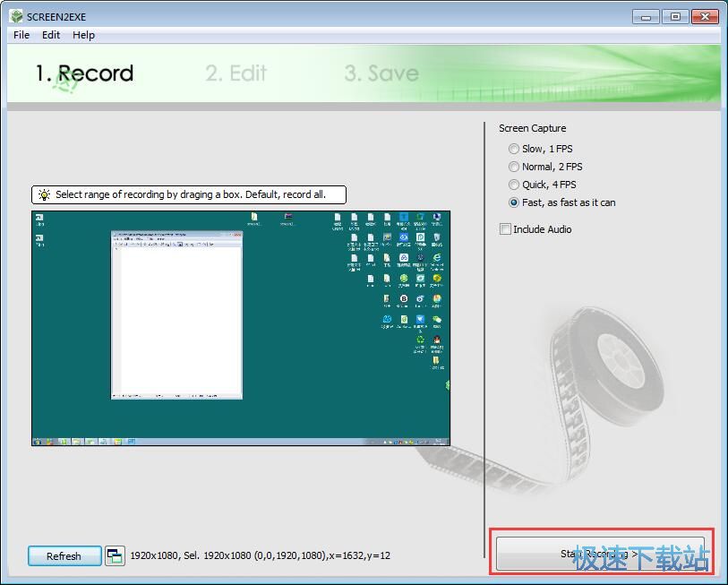
Task: Open the File menu
Action: coord(21,35)
